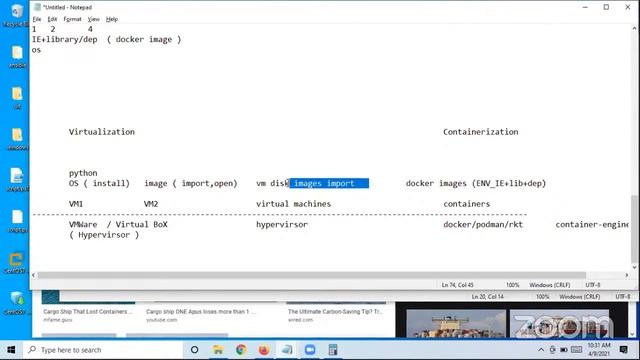Click 'VMWare / Virtual BoX' text
The width and height of the screenshot is (640, 360).
[118, 224]
